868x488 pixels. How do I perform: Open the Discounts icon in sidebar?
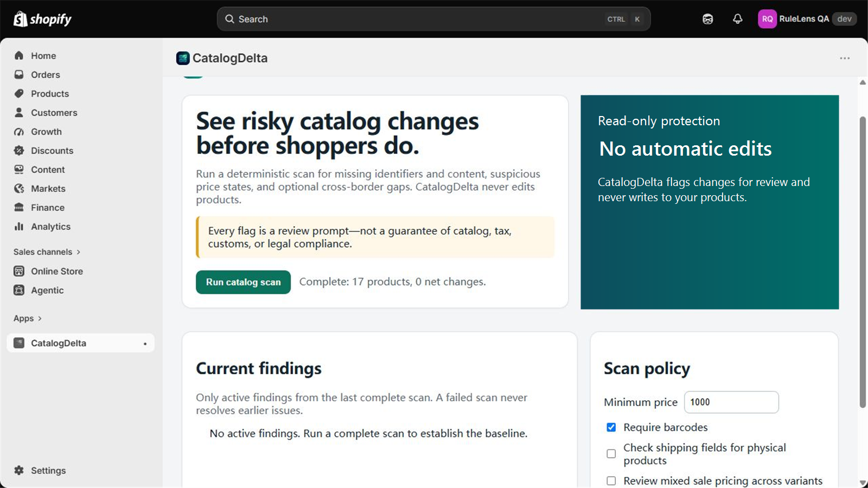tap(19, 151)
